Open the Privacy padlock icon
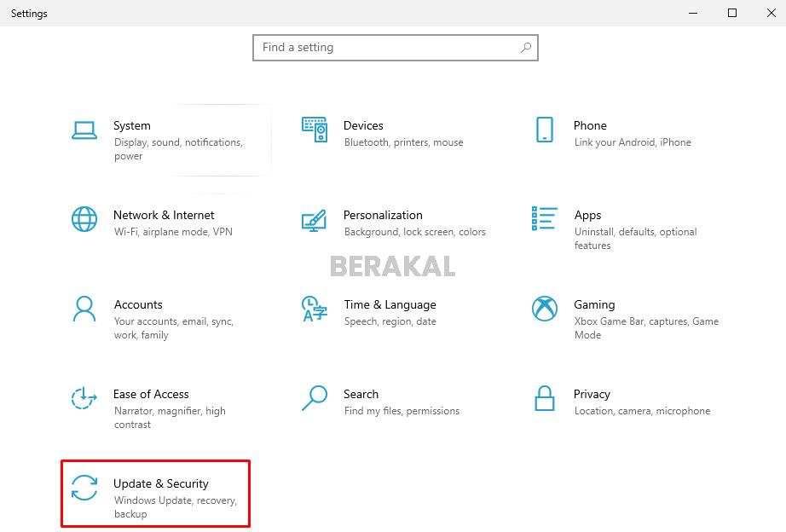Screen dimensions: 786x532 (545, 398)
